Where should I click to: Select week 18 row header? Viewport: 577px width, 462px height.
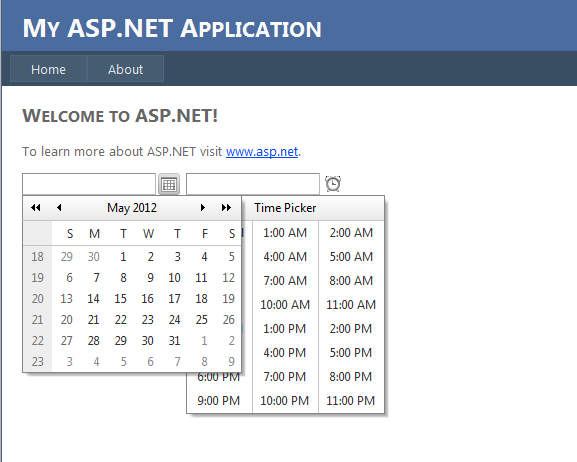(x=38, y=257)
